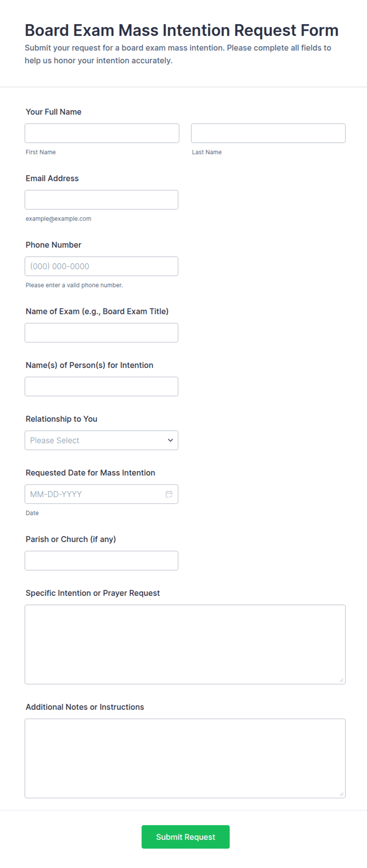Click the Name(s) of Person(s) for Intention field
The image size is (367, 868).
[101, 386]
